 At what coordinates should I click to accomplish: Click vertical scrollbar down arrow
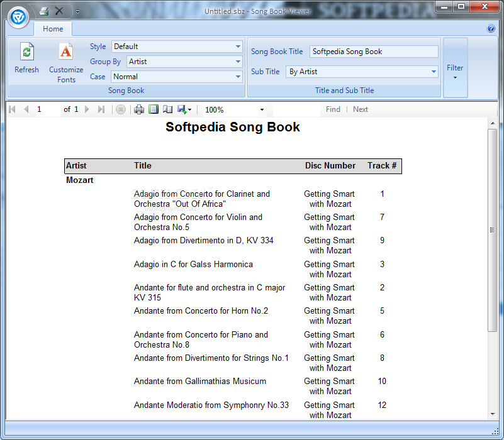coord(493,414)
